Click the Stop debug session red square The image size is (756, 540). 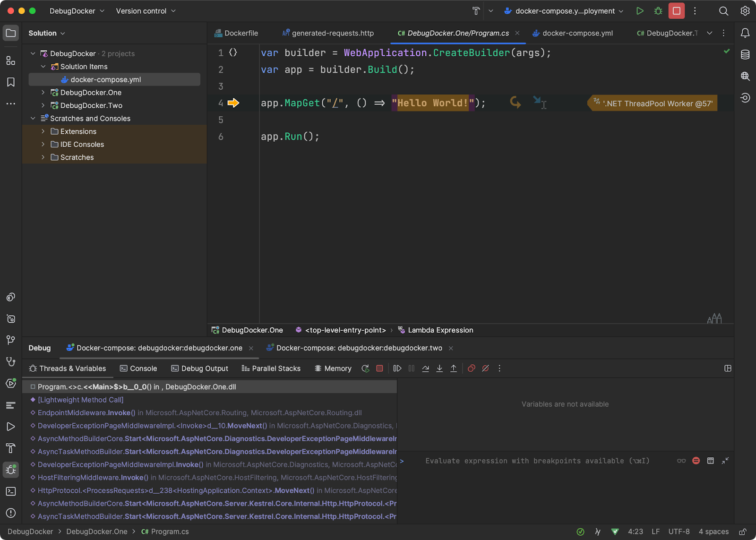(379, 369)
